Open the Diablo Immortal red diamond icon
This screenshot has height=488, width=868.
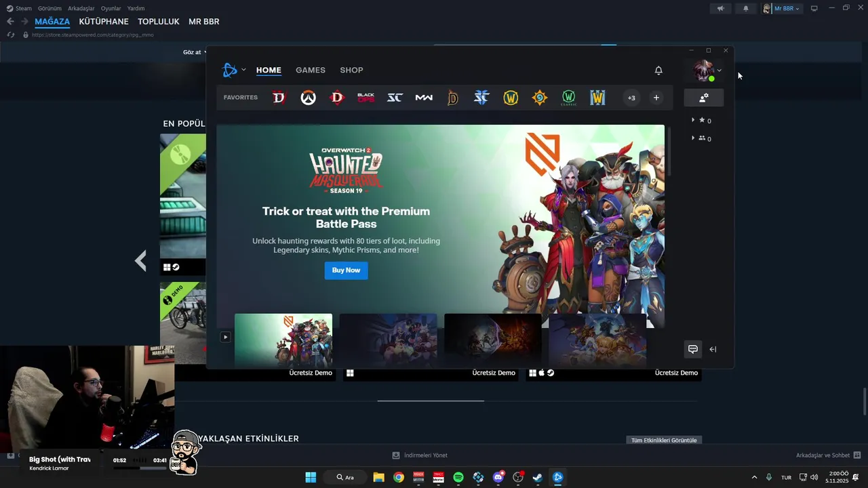(x=337, y=98)
